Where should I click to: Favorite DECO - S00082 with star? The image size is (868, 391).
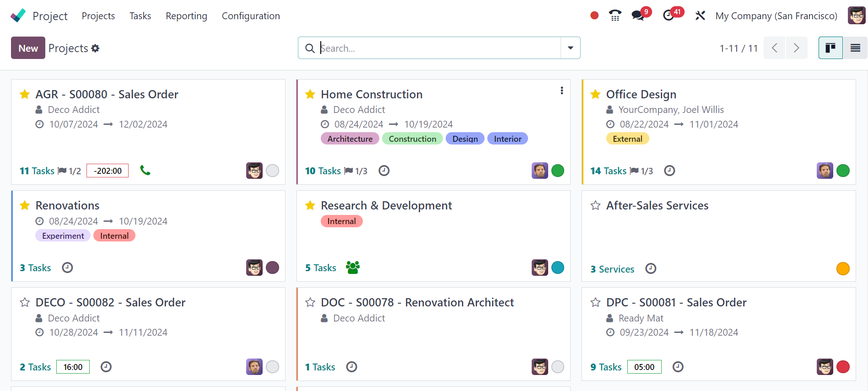25,302
